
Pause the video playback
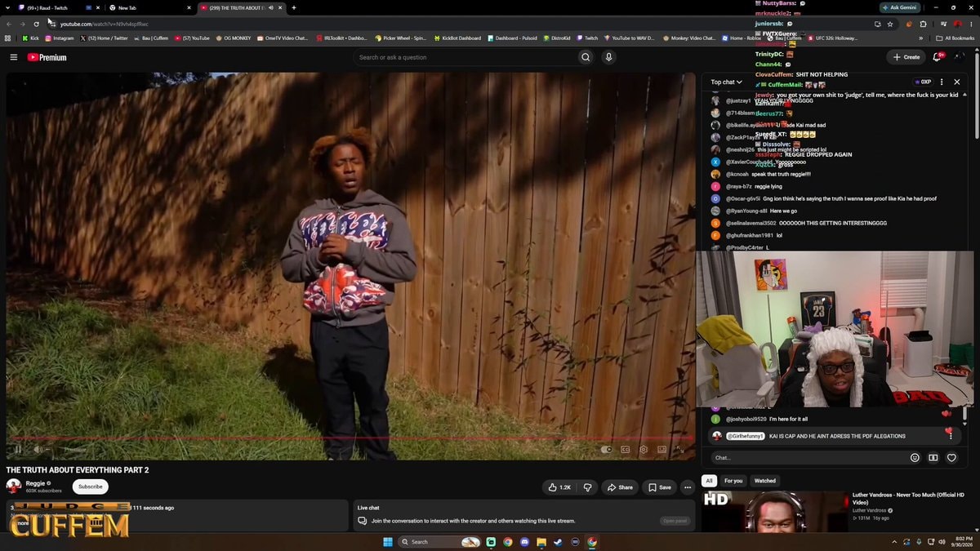click(18, 449)
